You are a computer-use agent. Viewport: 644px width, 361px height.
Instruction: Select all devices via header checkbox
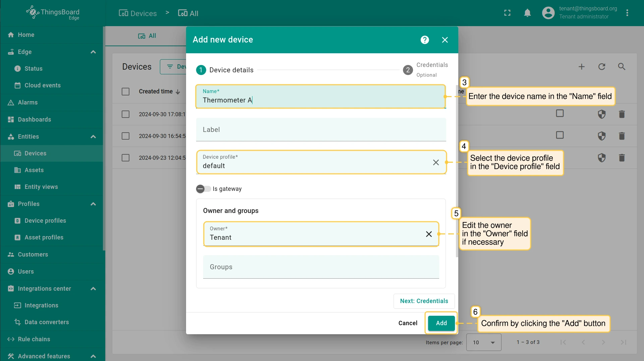tap(125, 91)
